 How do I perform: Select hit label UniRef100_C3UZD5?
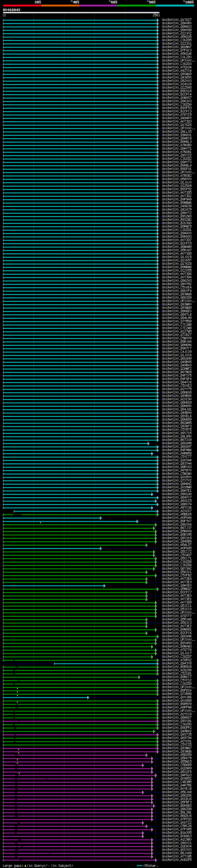click(177, 40)
